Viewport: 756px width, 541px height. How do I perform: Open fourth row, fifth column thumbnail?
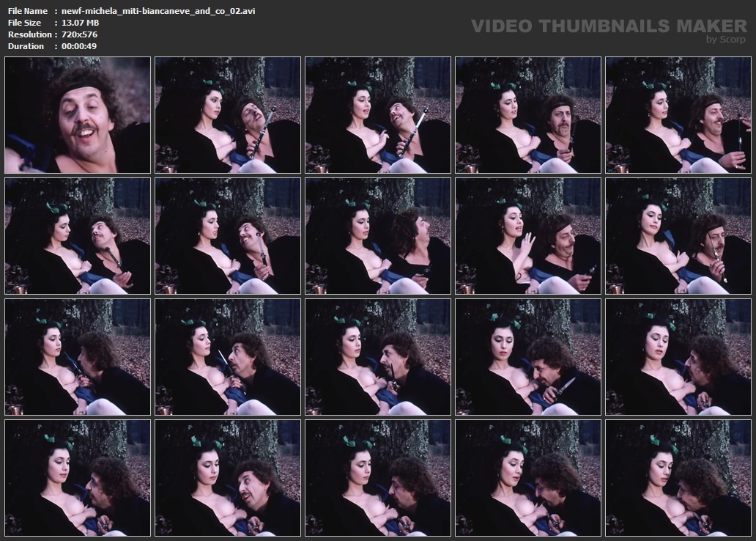[678, 478]
